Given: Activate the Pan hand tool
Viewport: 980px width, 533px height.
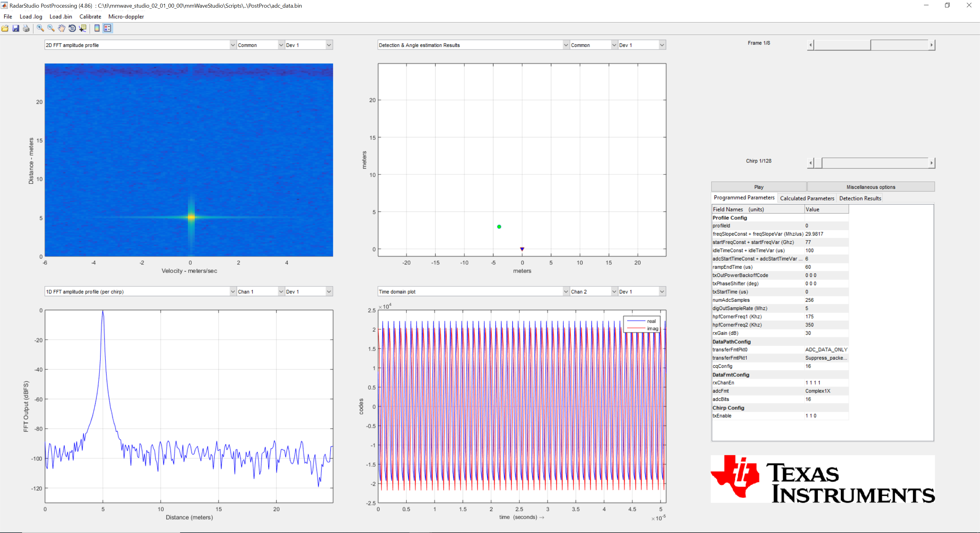Looking at the screenshot, I should coord(61,28).
